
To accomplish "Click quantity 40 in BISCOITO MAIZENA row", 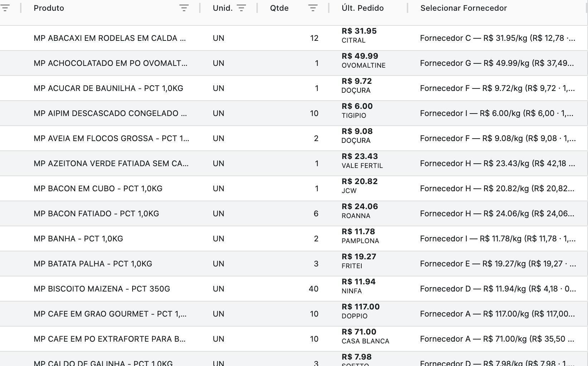I will point(313,289).
